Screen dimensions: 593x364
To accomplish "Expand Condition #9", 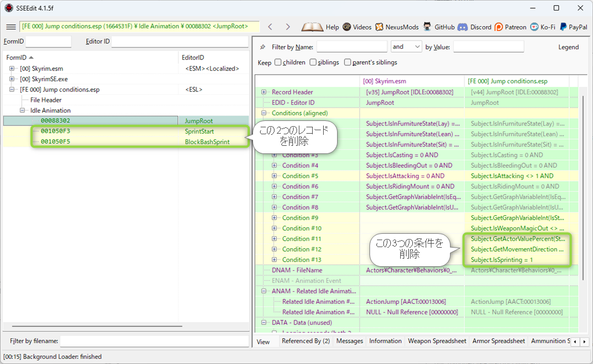I will tap(274, 218).
